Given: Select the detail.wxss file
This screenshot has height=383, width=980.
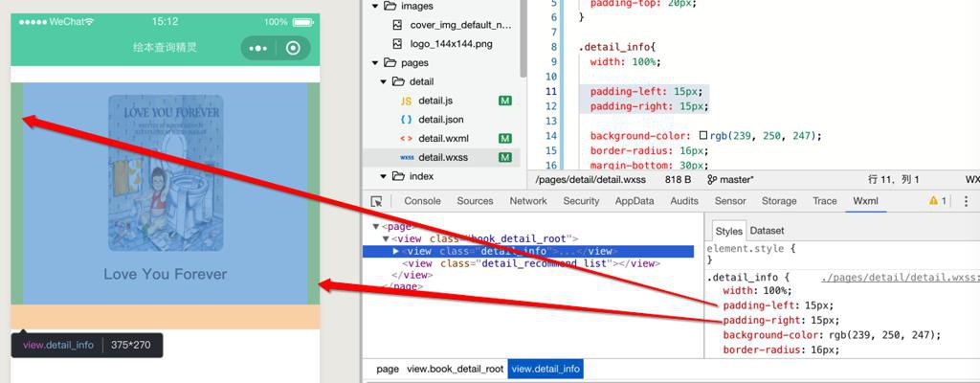Looking at the screenshot, I should 441,157.
